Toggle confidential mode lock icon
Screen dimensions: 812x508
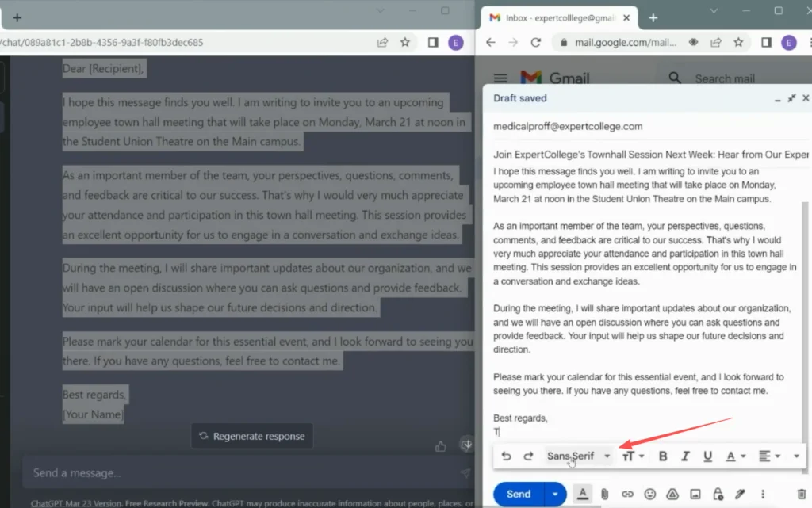(x=718, y=495)
